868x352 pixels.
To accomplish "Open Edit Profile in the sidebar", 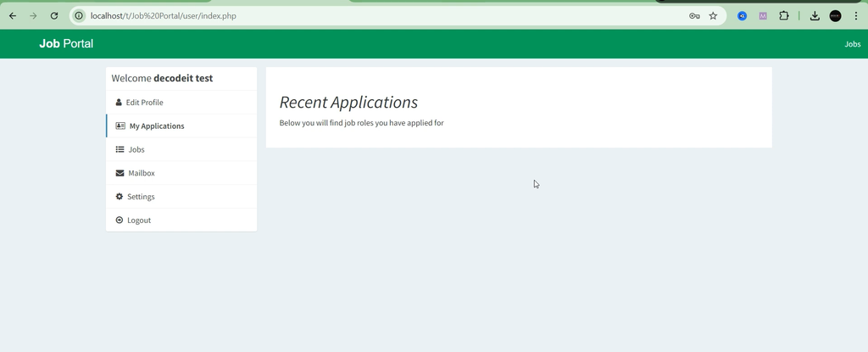I will coord(181,103).
